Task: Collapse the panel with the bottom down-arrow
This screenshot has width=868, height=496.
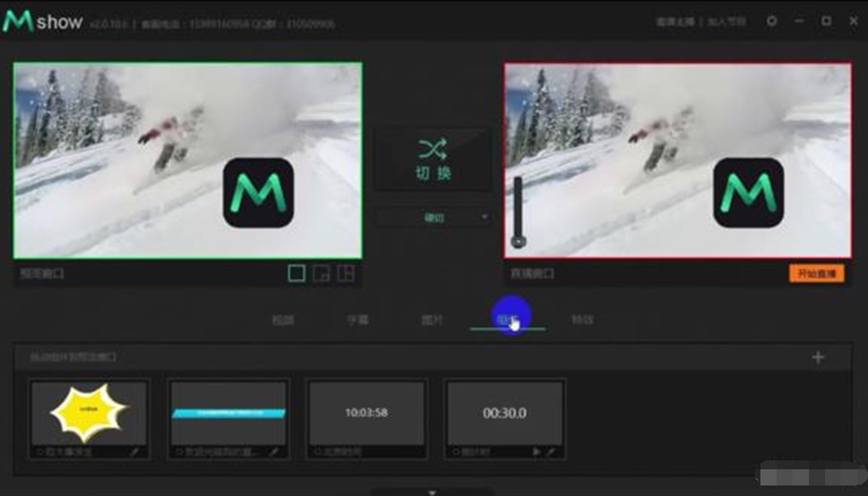Action: (x=432, y=492)
